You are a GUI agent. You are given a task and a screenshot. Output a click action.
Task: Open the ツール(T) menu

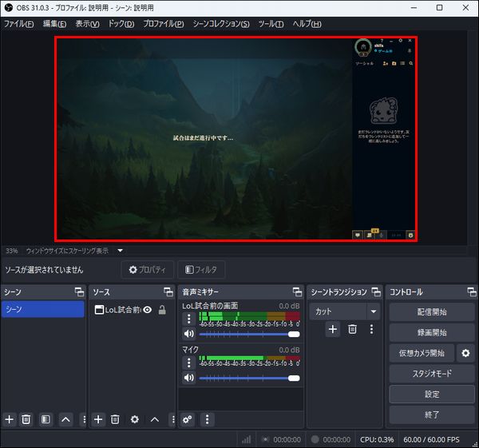271,23
